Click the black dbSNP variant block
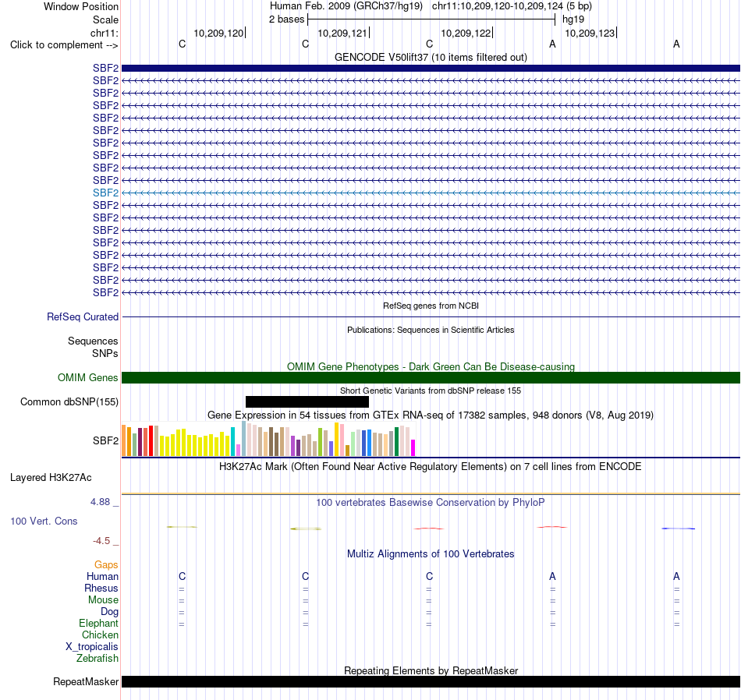Screen dimensions: 741x700 pyautogui.click(x=307, y=402)
